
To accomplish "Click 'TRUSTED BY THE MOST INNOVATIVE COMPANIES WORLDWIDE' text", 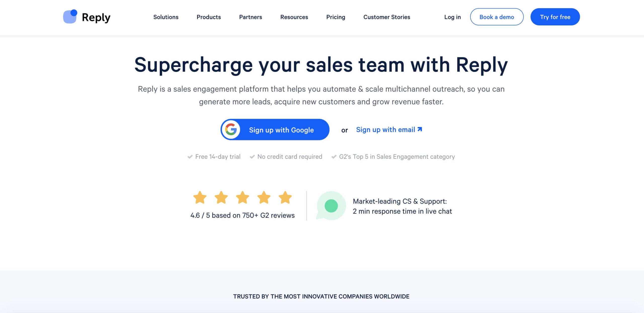I will point(321,296).
